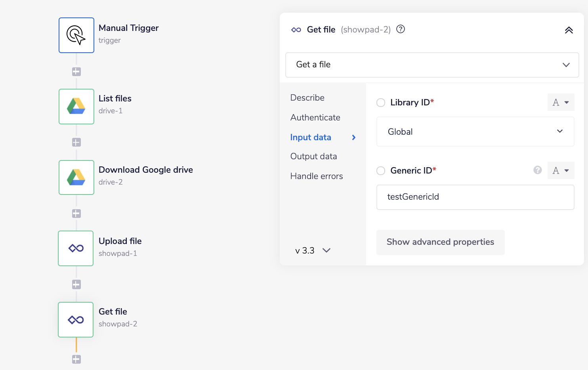Image resolution: width=588 pixels, height=370 pixels.
Task: Toggle the Library ID radio button
Action: 381,103
